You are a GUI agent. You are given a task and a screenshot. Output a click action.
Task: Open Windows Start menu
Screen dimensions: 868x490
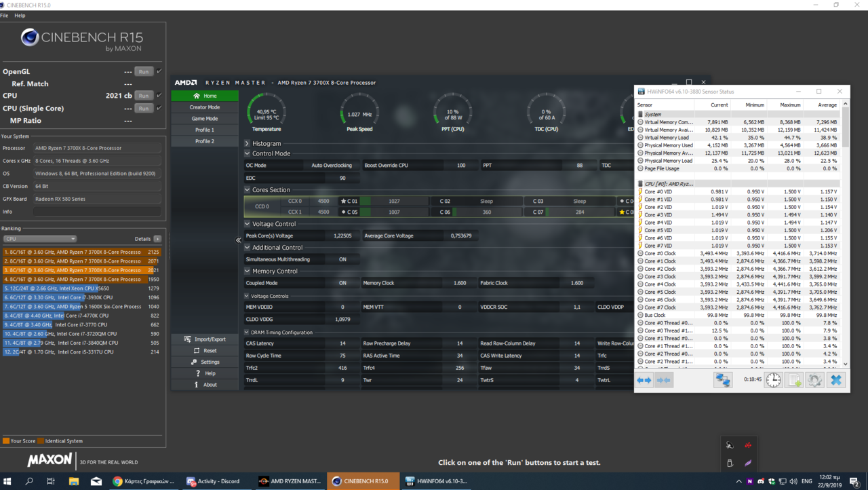(x=8, y=481)
